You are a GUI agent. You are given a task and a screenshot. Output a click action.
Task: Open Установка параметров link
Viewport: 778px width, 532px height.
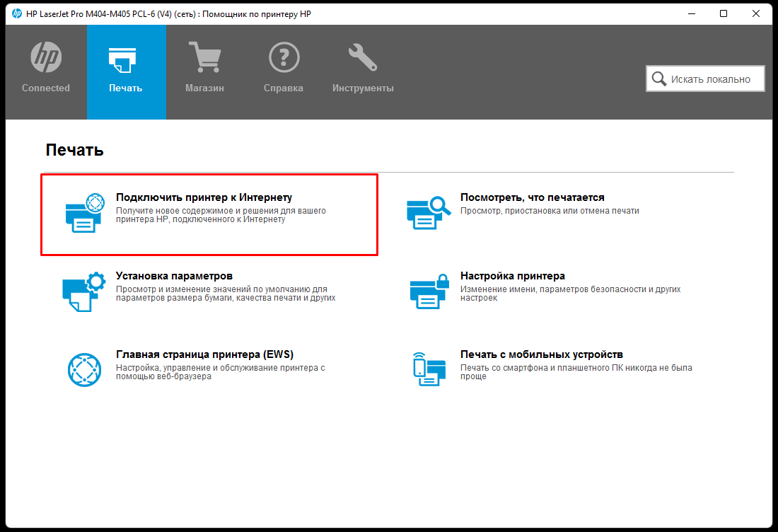click(174, 275)
